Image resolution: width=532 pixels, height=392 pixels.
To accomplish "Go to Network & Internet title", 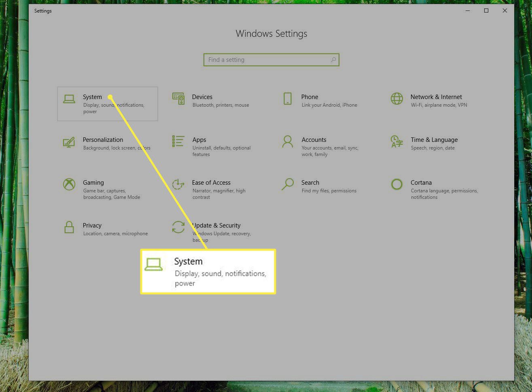I will coord(436,97).
